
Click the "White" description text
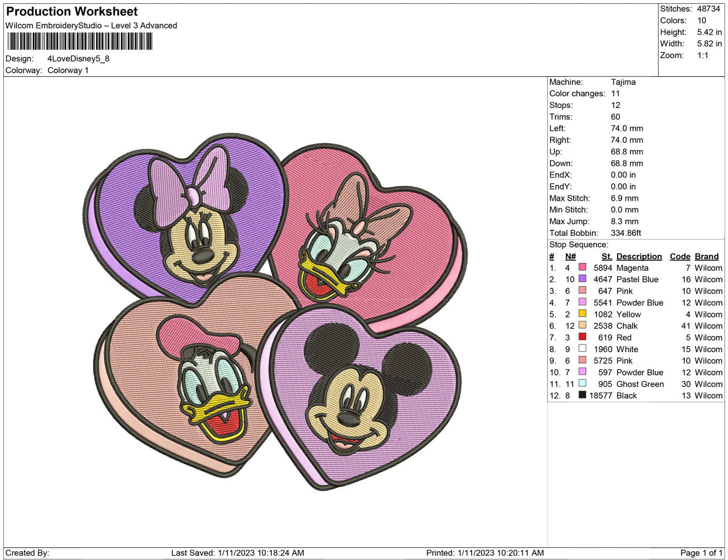pos(628,349)
